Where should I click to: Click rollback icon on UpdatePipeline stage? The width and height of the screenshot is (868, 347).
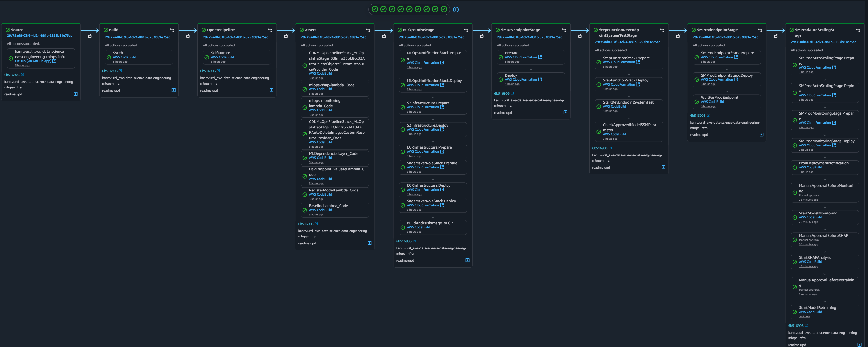click(270, 30)
